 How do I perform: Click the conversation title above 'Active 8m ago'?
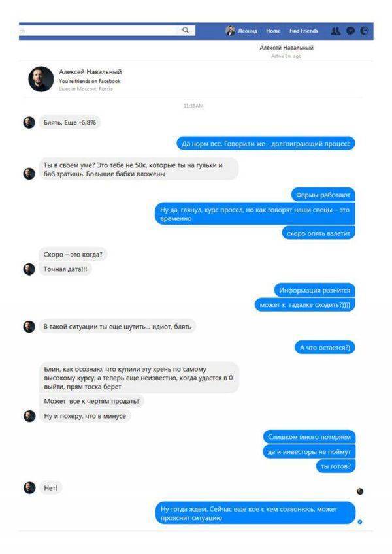[x=286, y=48]
